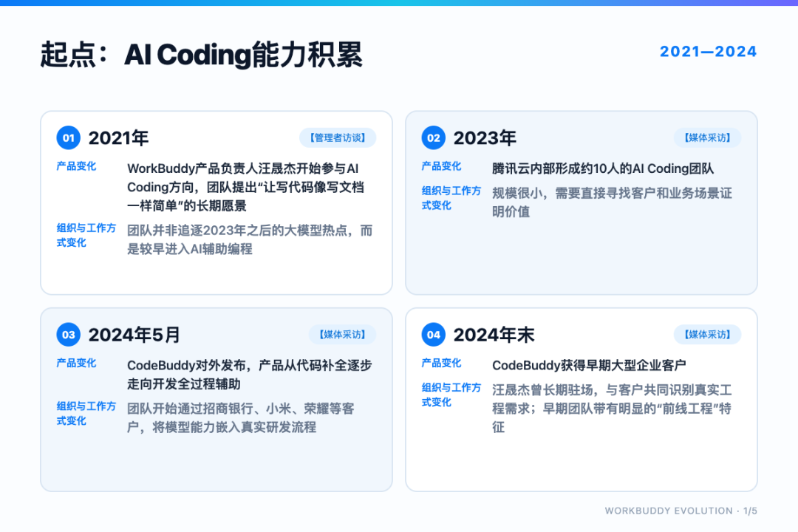Click 组织与工作方式变化 label in the 2024年5月 card
The width and height of the screenshot is (798, 532).
(x=86, y=413)
